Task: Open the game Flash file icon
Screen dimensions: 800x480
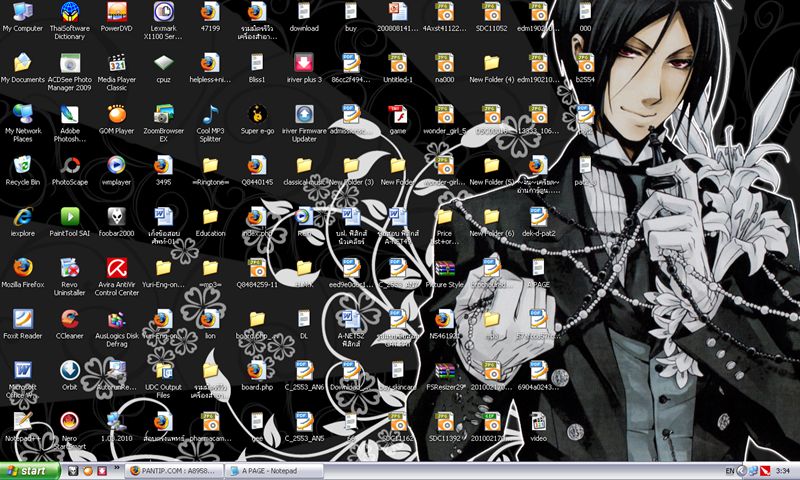Action: [398, 114]
